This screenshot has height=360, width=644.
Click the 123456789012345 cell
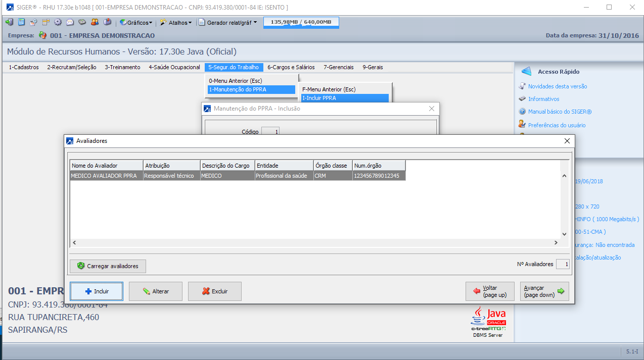point(379,176)
